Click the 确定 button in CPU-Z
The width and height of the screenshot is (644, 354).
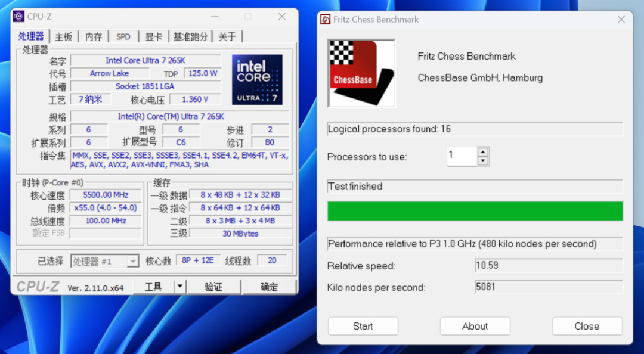pyautogui.click(x=270, y=287)
